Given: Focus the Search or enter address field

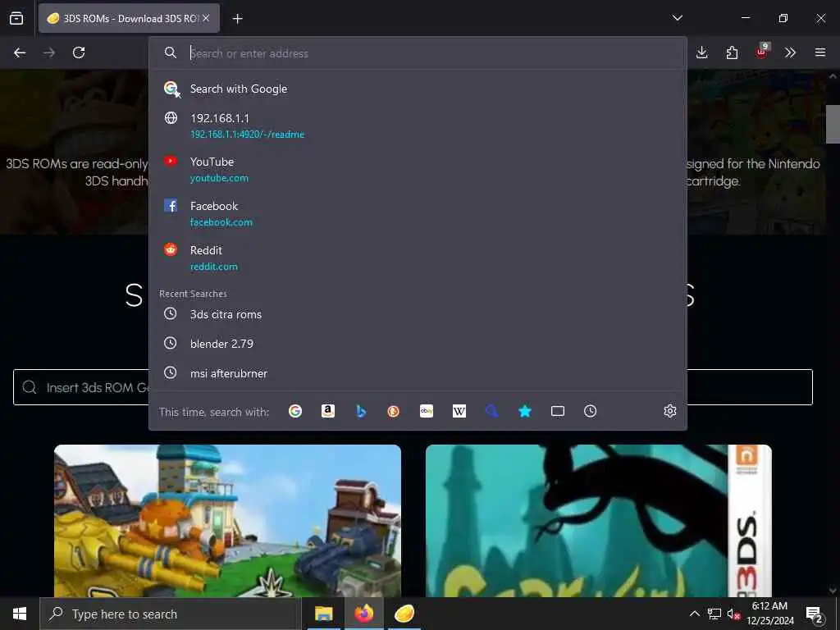Looking at the screenshot, I should 418,53.
